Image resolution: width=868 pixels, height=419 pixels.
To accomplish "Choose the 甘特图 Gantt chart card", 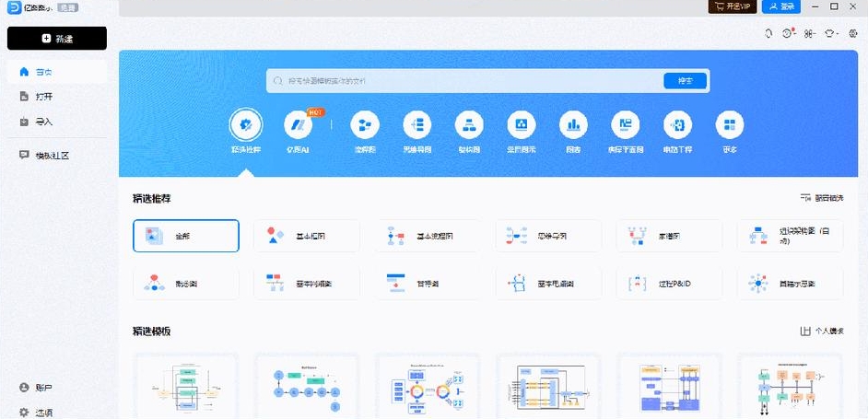I will 428,284.
